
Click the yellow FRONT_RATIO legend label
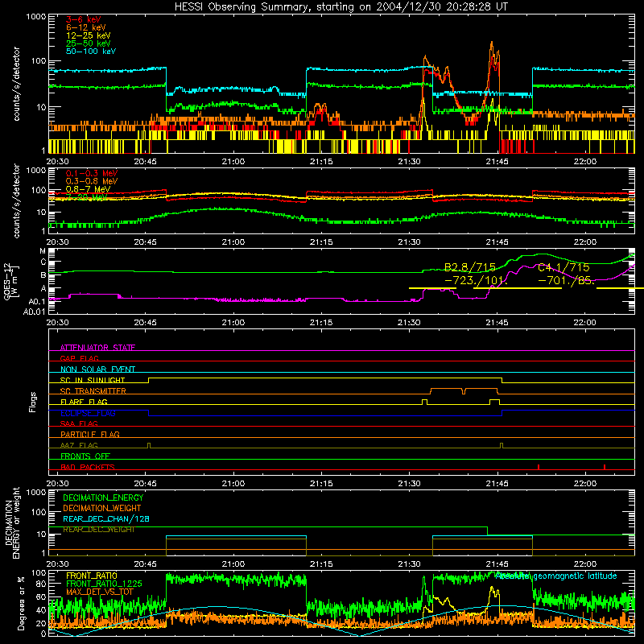point(92,576)
